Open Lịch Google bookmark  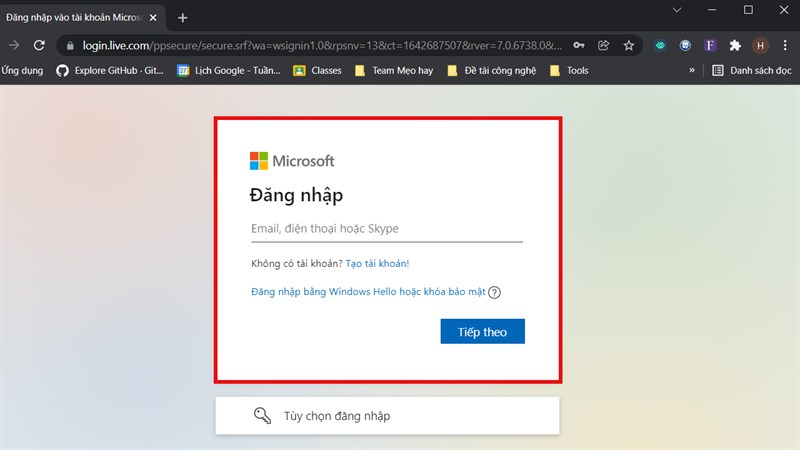point(229,70)
